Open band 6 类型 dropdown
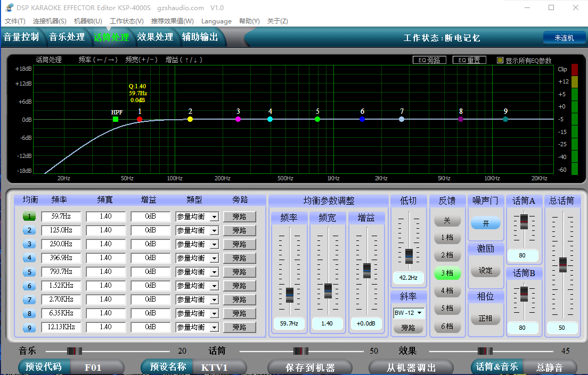The width and height of the screenshot is (588, 375). [x=214, y=286]
